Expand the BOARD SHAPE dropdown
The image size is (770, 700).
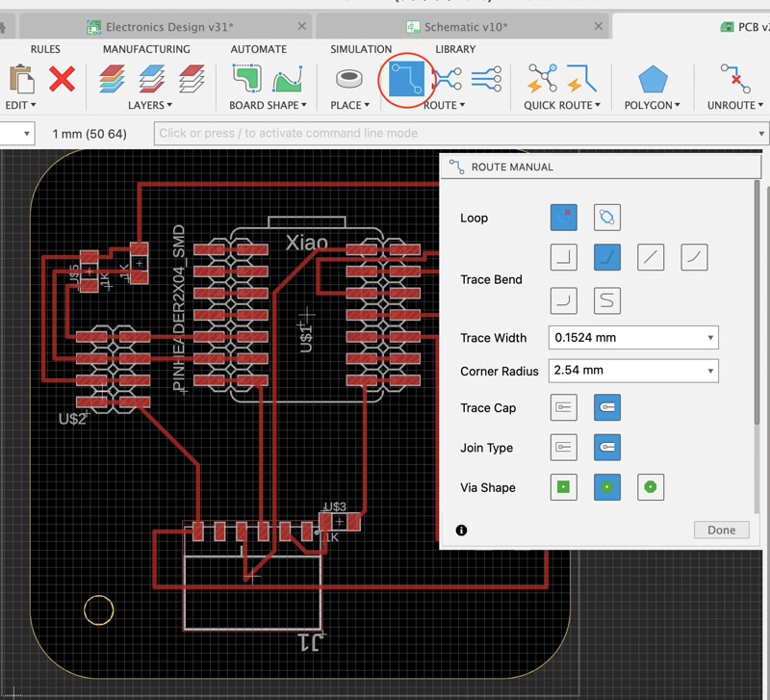pyautogui.click(x=268, y=105)
